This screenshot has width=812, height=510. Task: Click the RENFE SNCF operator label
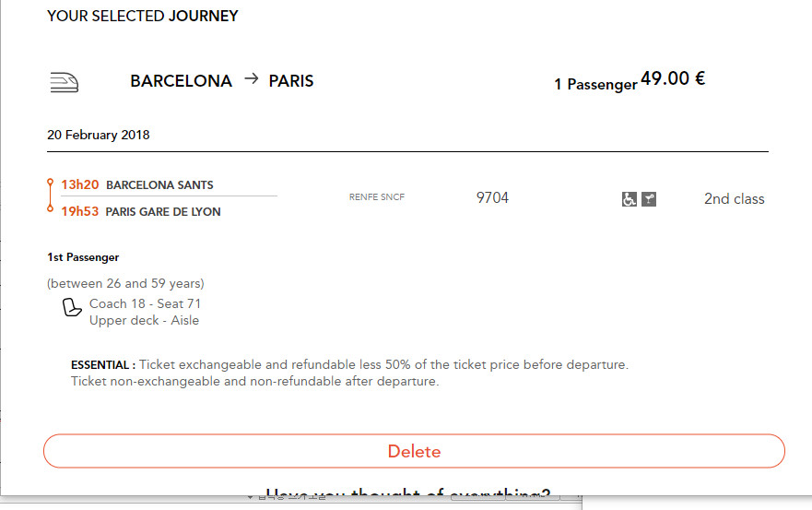(376, 197)
